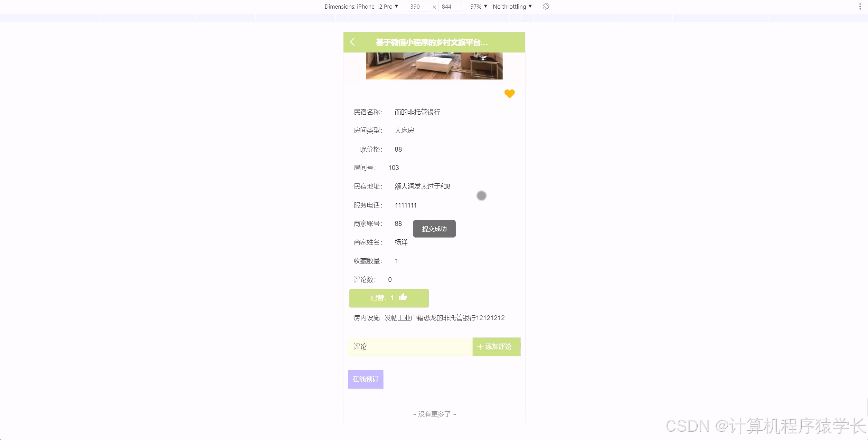Click the back arrow in the green header

(353, 42)
